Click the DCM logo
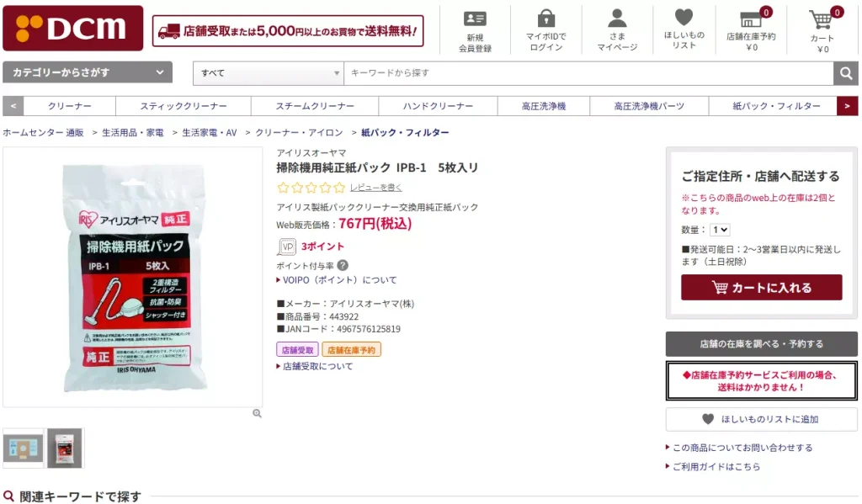The width and height of the screenshot is (862, 504). click(x=73, y=27)
